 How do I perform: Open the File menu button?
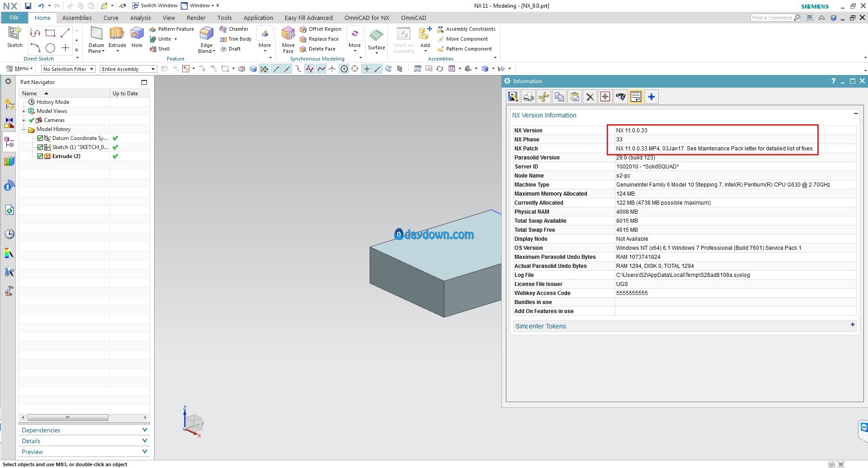tap(14, 18)
